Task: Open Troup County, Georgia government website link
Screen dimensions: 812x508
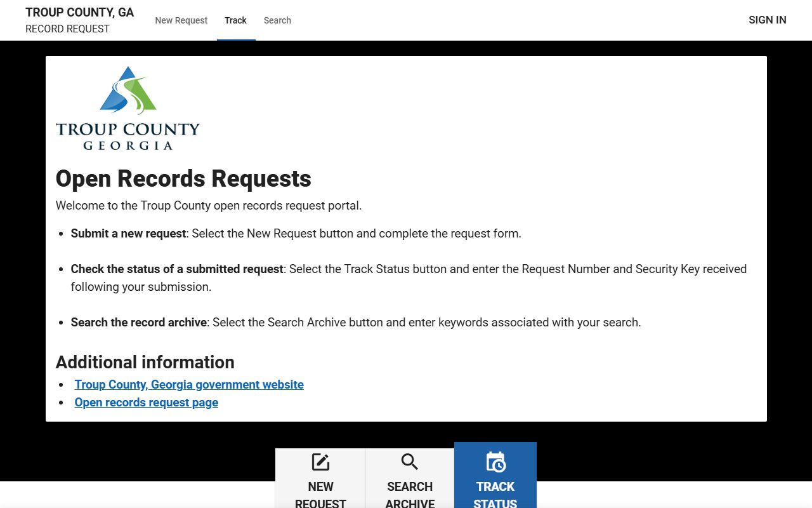Action: click(x=189, y=384)
